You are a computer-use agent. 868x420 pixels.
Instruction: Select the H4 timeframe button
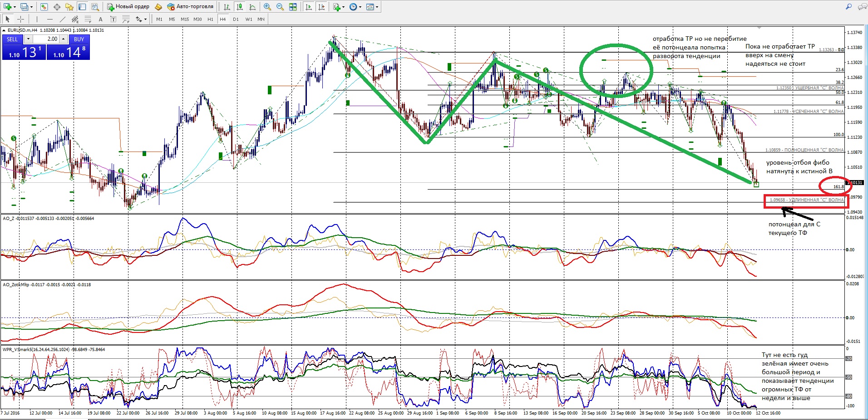(x=223, y=19)
